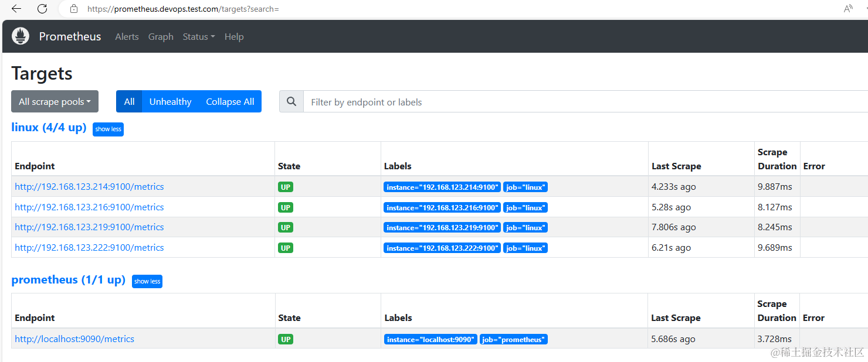Click the Targets page heading
868x362 pixels.
click(42, 73)
